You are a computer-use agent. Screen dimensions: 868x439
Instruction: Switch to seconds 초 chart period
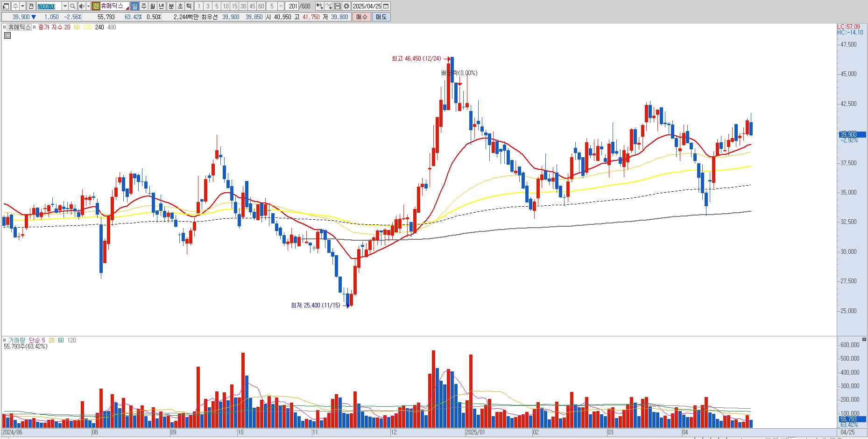180,6
